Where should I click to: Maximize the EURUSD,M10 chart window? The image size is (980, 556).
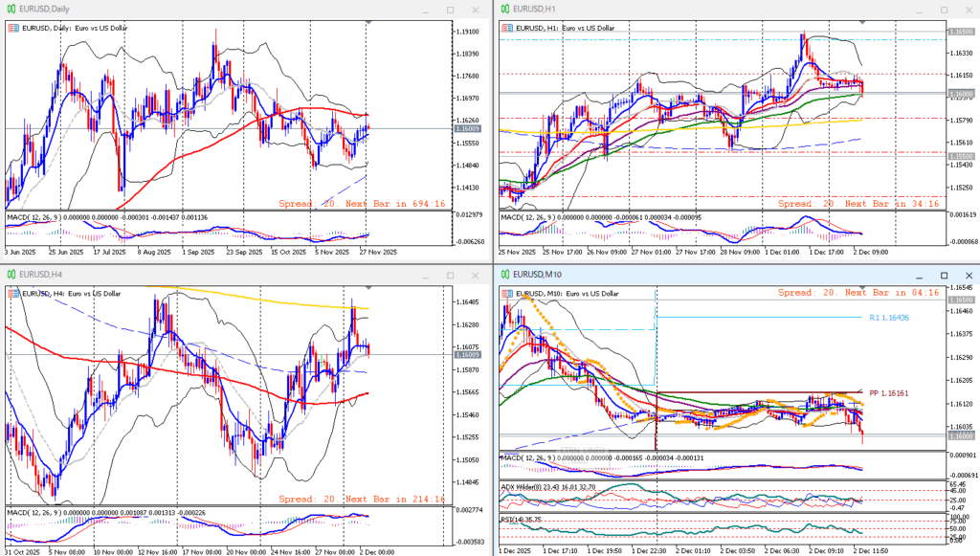[943, 275]
